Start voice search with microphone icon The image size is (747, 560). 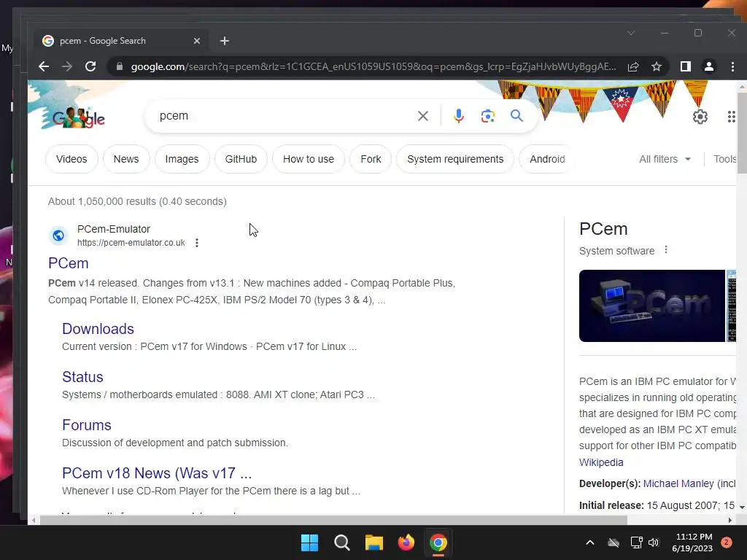pos(458,116)
